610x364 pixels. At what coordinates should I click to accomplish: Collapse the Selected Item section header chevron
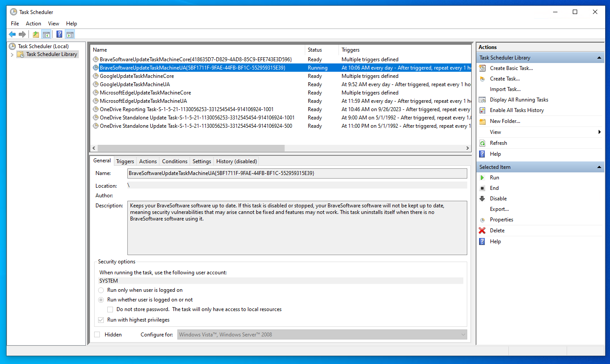click(x=599, y=167)
